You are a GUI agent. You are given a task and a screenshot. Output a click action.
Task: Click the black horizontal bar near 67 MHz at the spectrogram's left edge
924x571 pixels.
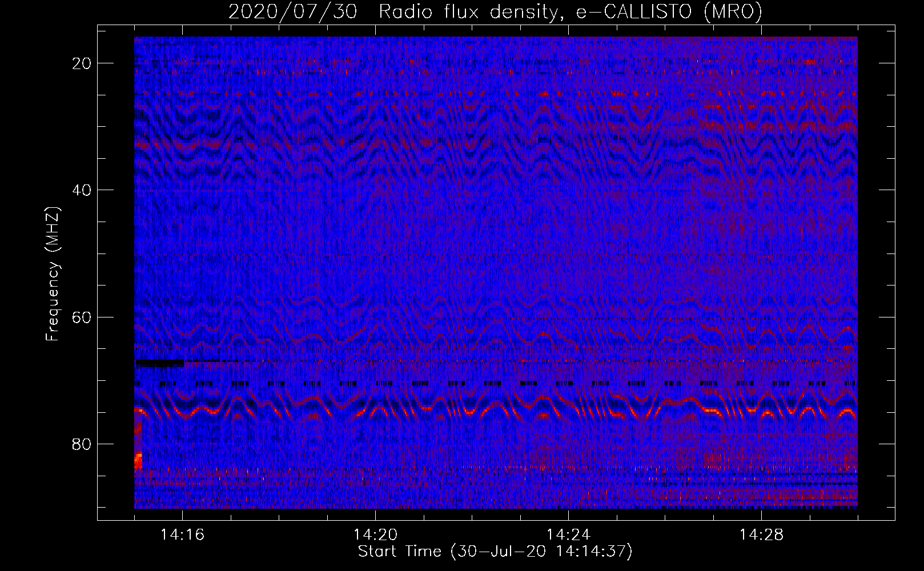(x=159, y=363)
